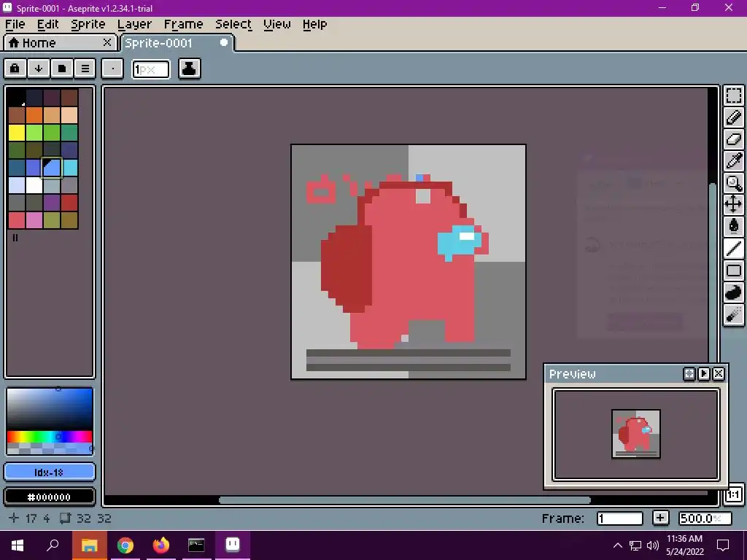Select the Eyedropper tool

734,161
